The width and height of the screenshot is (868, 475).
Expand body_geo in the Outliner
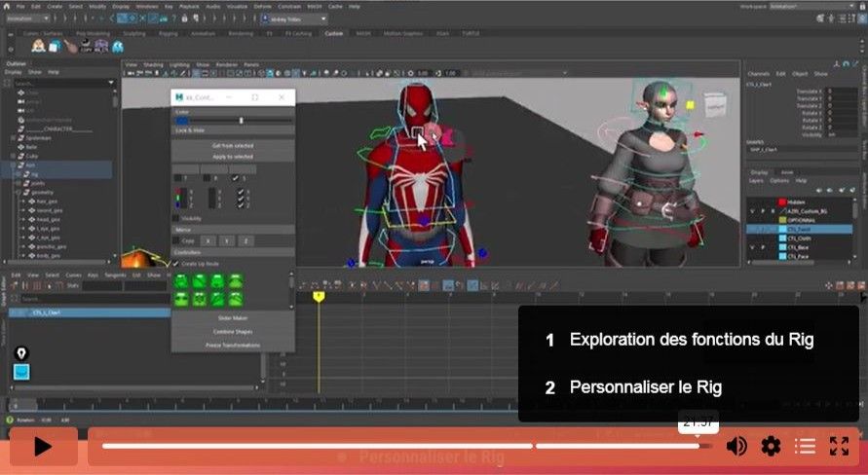coord(22,256)
